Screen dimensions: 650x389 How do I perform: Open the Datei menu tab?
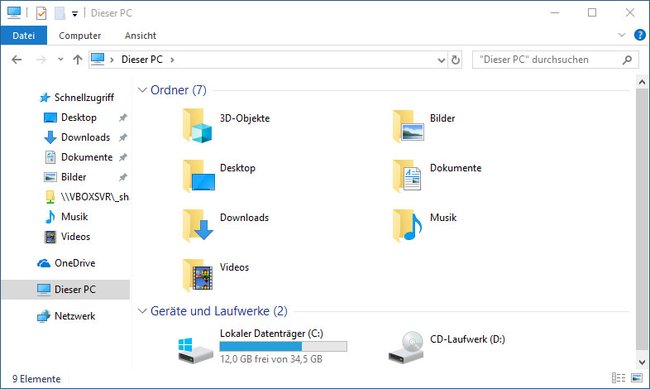coord(24,36)
